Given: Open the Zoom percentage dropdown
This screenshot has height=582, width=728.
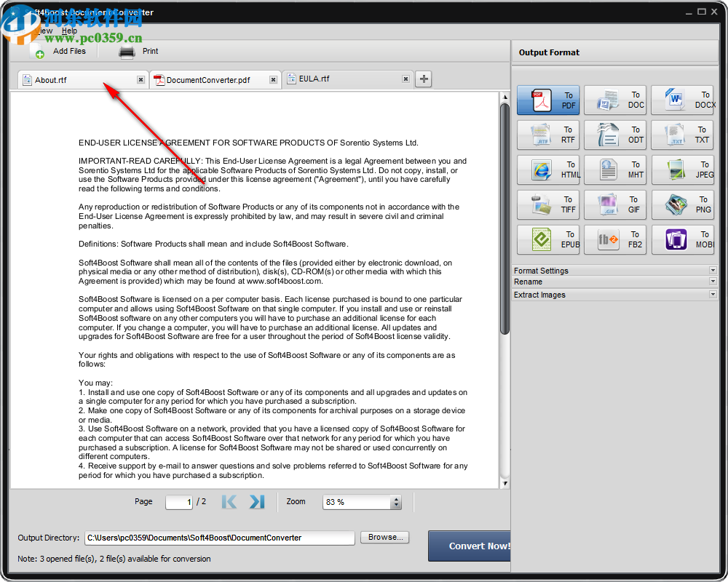Looking at the screenshot, I should click(396, 501).
